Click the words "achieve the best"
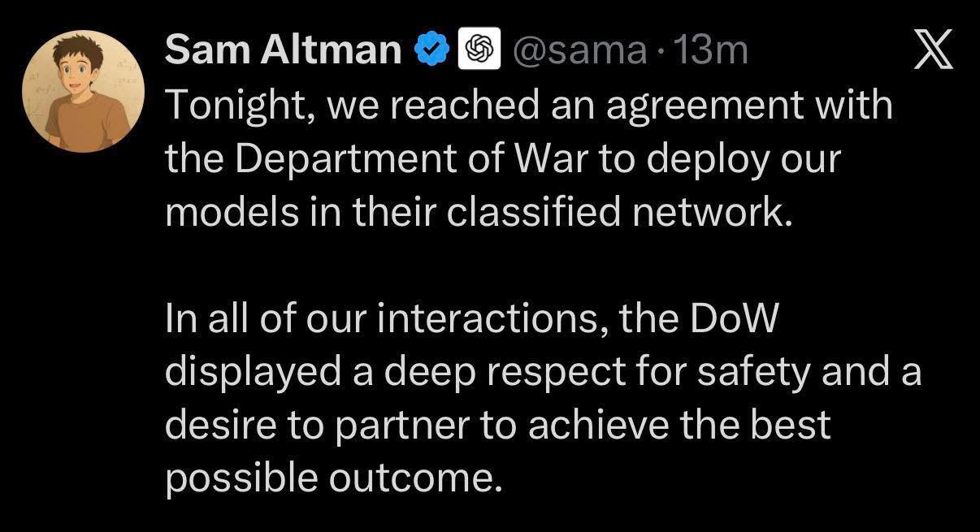Screen dimensions: 980x532 tap(679, 426)
